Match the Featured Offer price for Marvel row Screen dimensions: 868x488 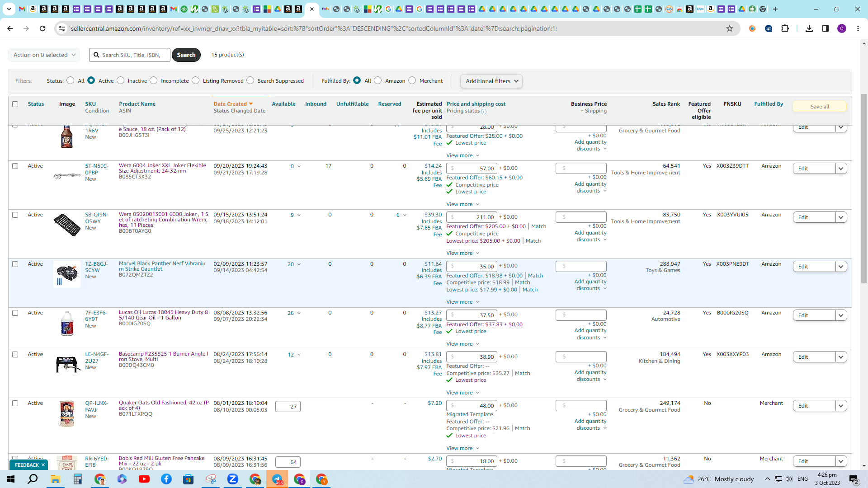[x=536, y=276]
